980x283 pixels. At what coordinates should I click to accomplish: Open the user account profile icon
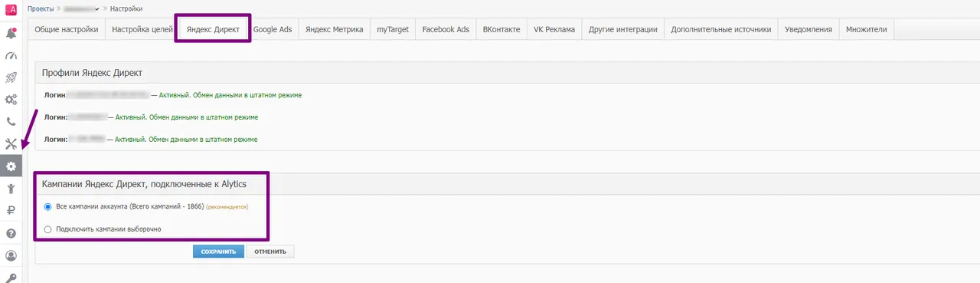[11, 255]
